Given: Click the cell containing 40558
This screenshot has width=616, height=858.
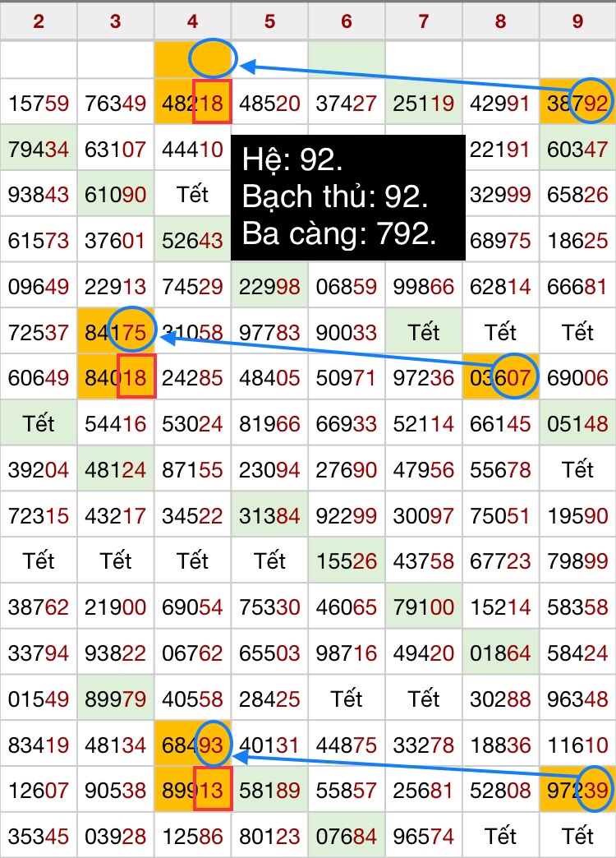Looking at the screenshot, I should [x=192, y=699].
